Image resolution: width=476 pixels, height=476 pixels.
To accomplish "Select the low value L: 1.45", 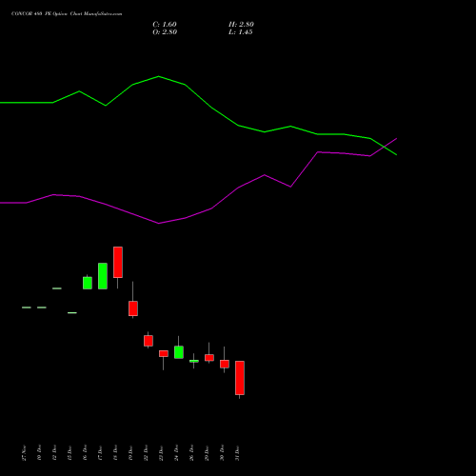I will [241, 32].
